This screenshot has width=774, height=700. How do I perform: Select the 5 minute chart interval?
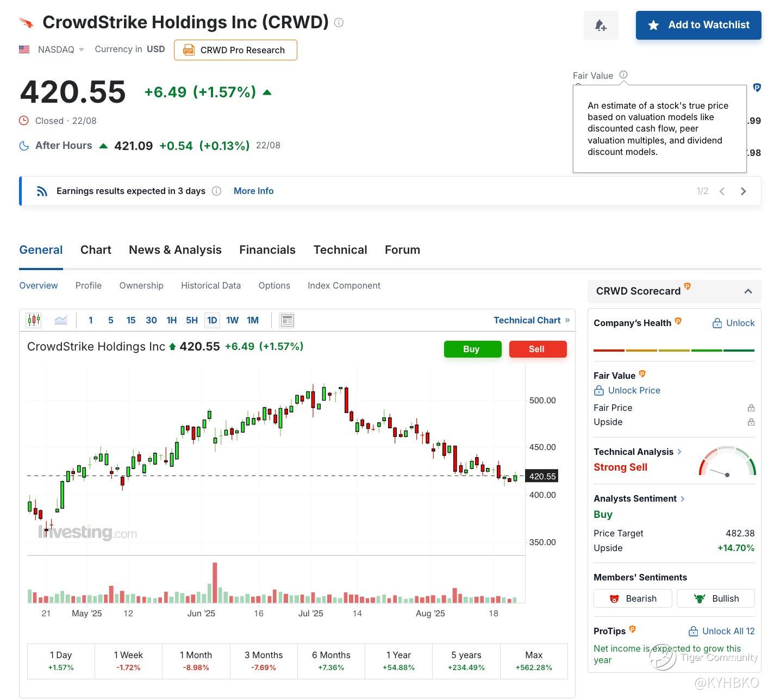click(110, 320)
